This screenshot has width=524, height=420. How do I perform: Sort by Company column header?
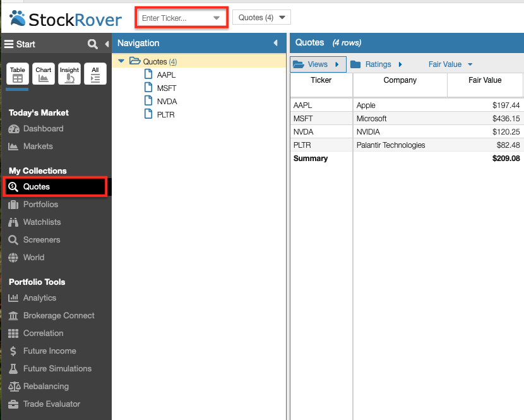[400, 80]
